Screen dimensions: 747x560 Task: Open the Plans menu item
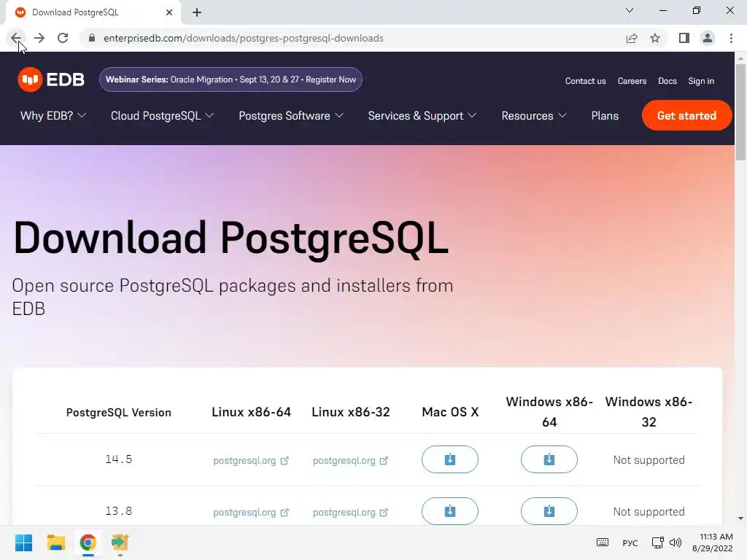(x=605, y=116)
